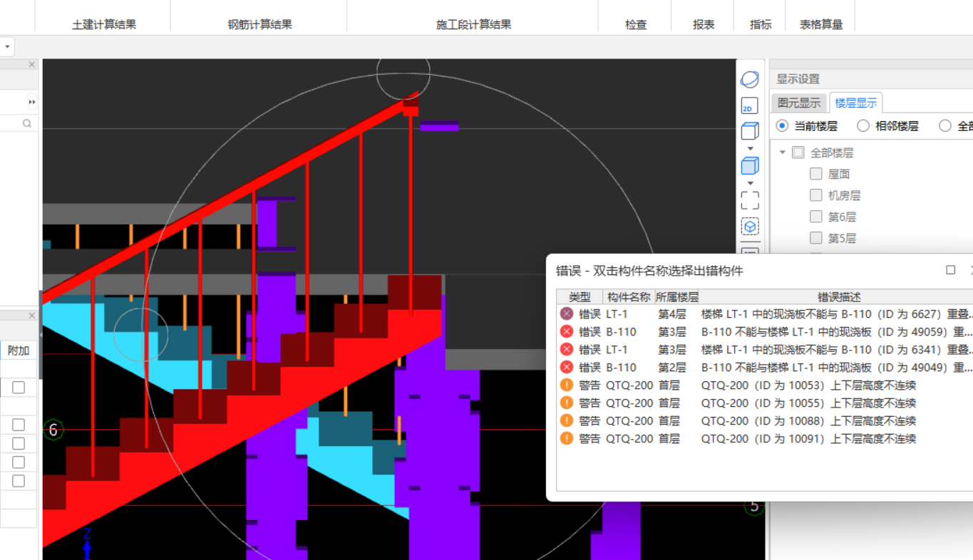The height and width of the screenshot is (560, 973).
Task: Click the 检查 ribbon group label
Action: [x=636, y=24]
